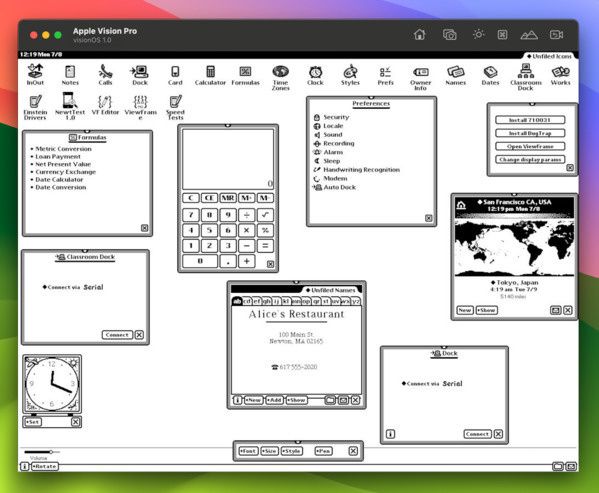The height and width of the screenshot is (493, 599).
Task: Open the Einstein Drivers icon
Action: [35, 107]
